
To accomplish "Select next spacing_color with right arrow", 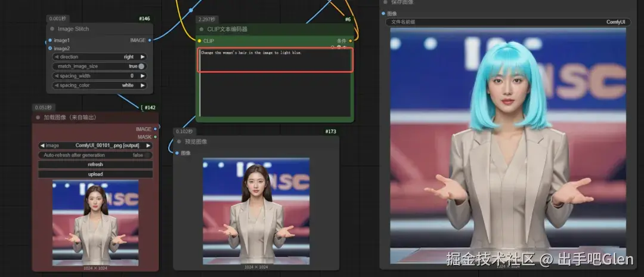I will click(x=143, y=85).
